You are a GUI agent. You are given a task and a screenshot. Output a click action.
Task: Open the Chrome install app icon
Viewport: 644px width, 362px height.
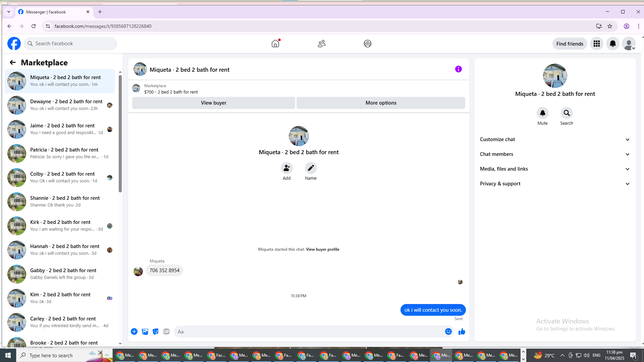click(x=599, y=26)
